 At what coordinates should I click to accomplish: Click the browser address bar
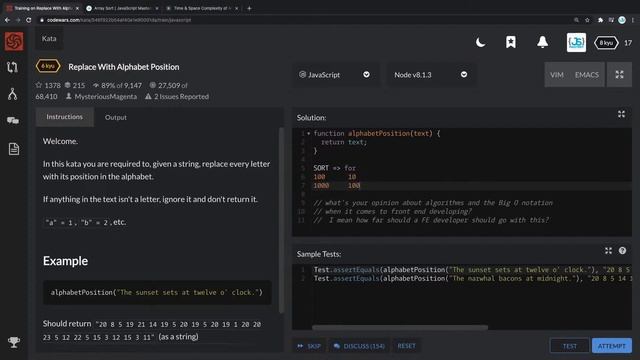point(302,20)
